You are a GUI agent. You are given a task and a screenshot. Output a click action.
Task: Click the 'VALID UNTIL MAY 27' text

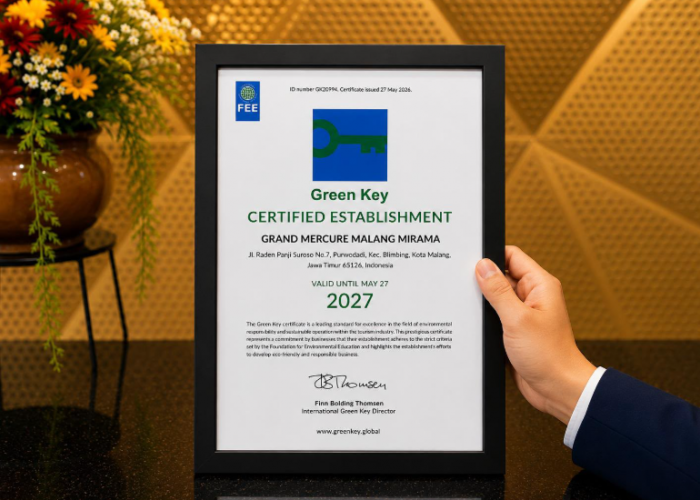pyautogui.click(x=350, y=283)
